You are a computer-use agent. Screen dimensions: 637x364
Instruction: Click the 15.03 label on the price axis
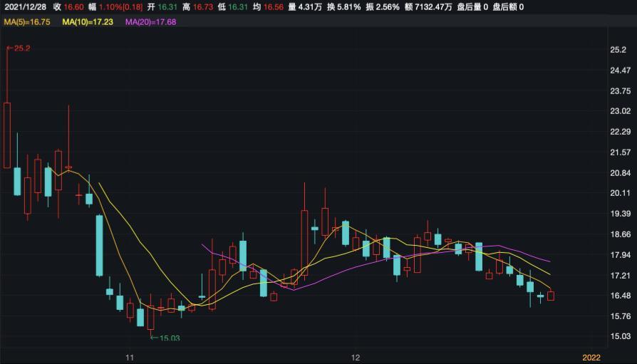621,336
